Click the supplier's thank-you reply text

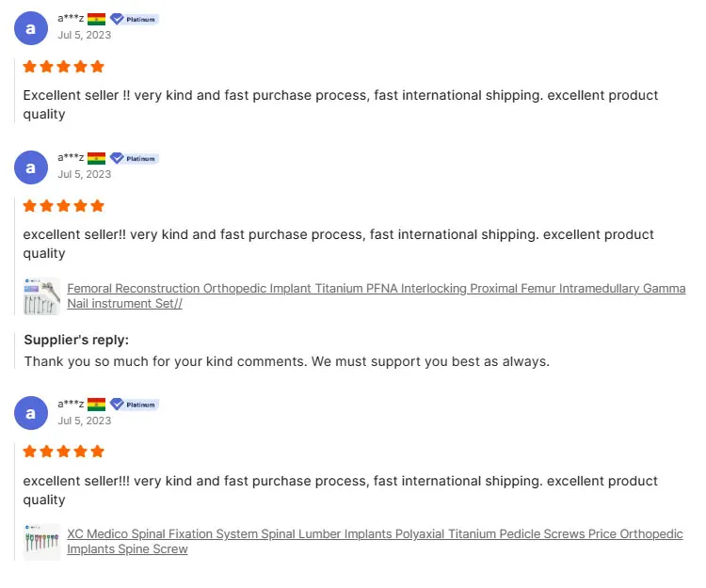(286, 361)
